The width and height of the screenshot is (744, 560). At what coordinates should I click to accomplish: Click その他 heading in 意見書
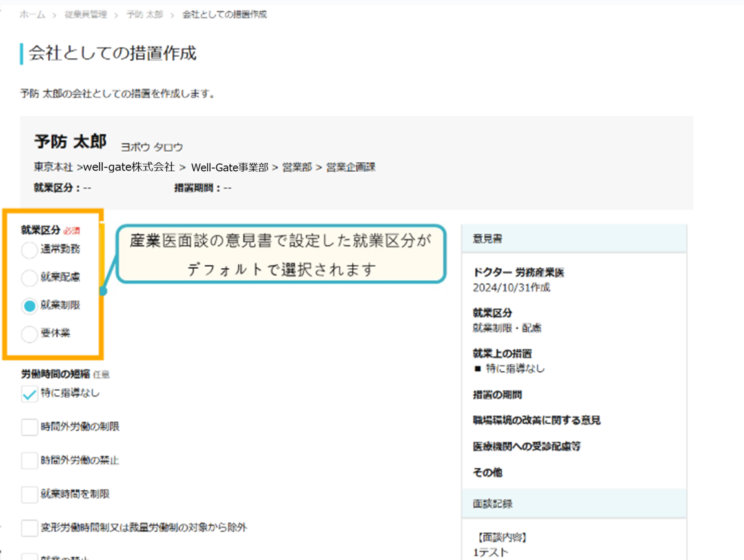(x=488, y=473)
